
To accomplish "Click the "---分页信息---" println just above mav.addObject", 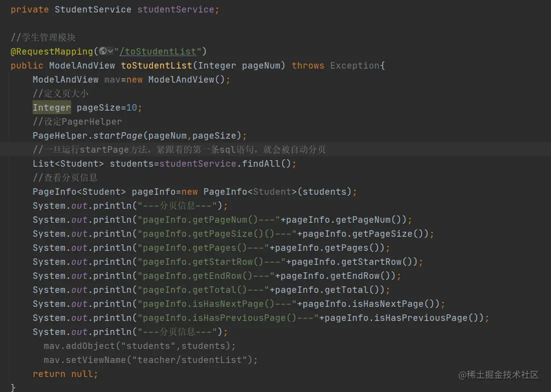I will [x=130, y=332].
